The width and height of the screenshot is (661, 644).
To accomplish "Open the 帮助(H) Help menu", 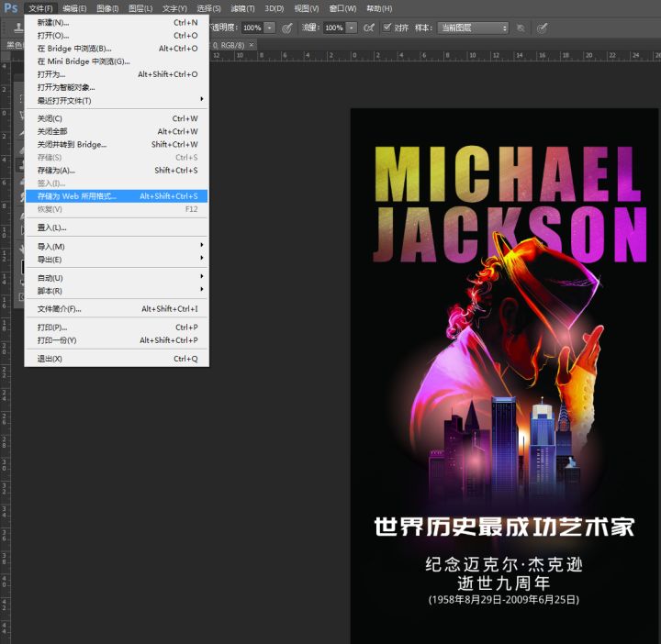I will point(379,8).
